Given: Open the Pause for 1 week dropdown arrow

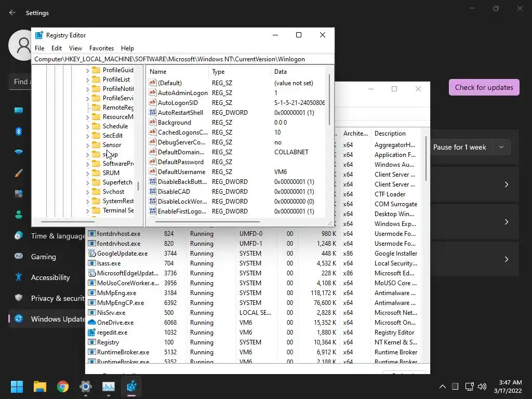Looking at the screenshot, I should pyautogui.click(x=501, y=147).
